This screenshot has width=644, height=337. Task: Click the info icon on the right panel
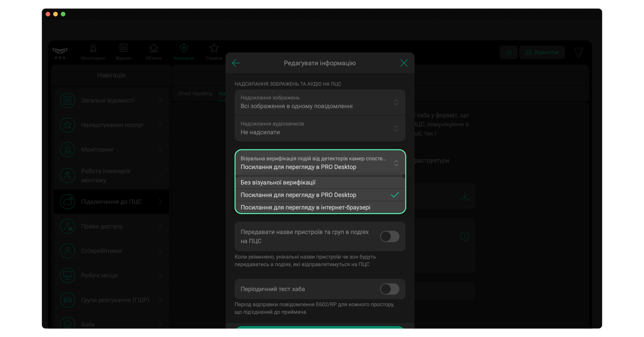(x=464, y=236)
